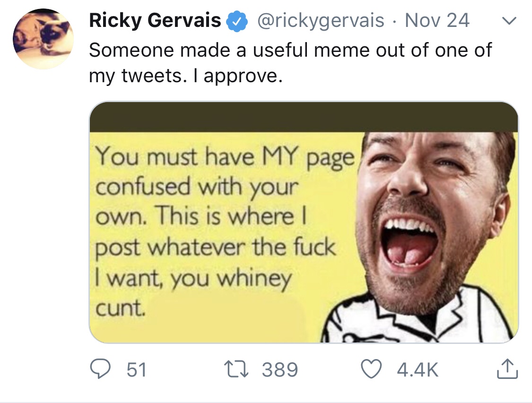The image size is (532, 403).
Task: Open the meme's 'You must have MY page' text
Action: (x=226, y=157)
